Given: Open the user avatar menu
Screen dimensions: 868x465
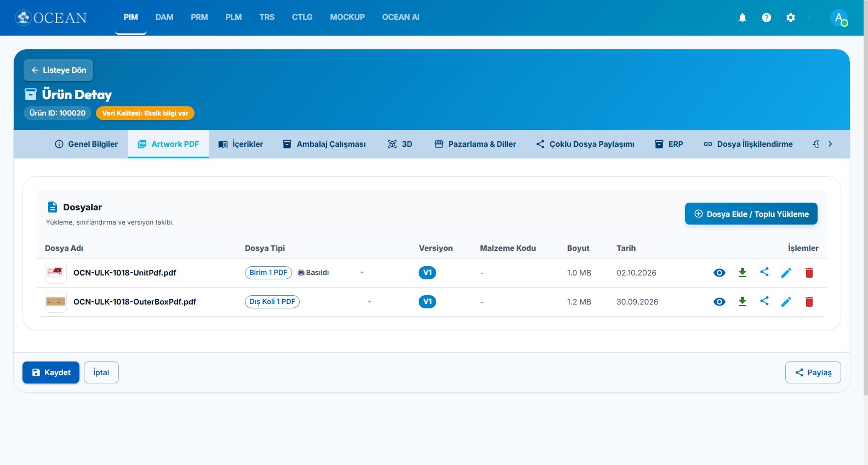Looking at the screenshot, I should (x=839, y=18).
